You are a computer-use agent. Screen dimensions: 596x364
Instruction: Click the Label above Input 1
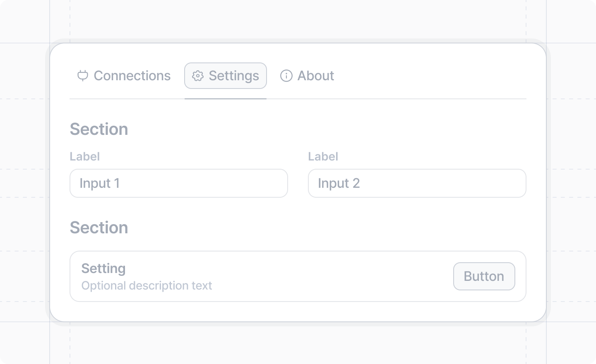(85, 156)
